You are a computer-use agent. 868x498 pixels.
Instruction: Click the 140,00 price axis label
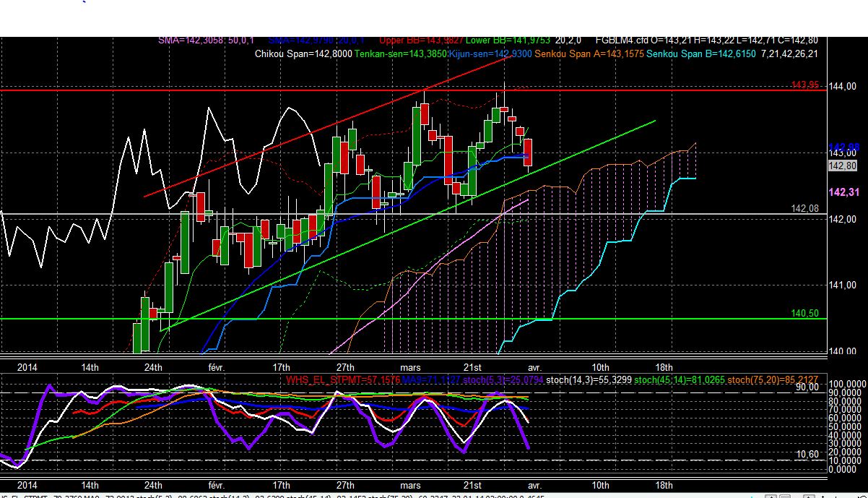(x=842, y=352)
